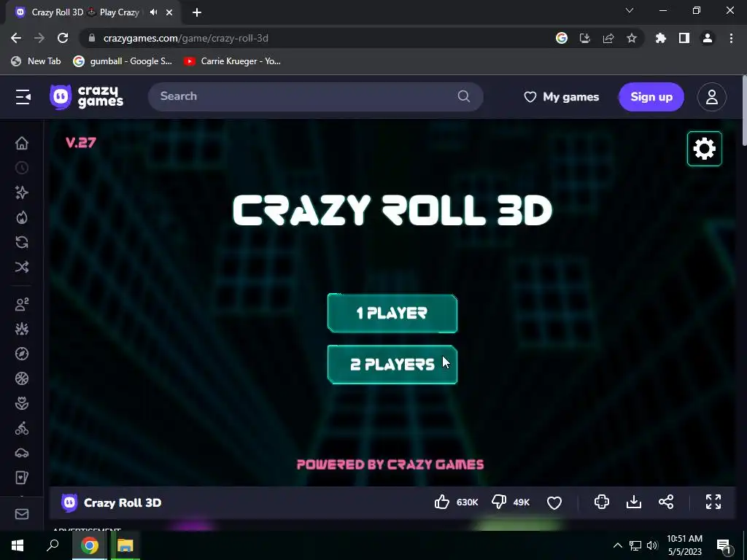Start a 2 Players game
Viewport: 747px width, 560px height.
point(392,365)
